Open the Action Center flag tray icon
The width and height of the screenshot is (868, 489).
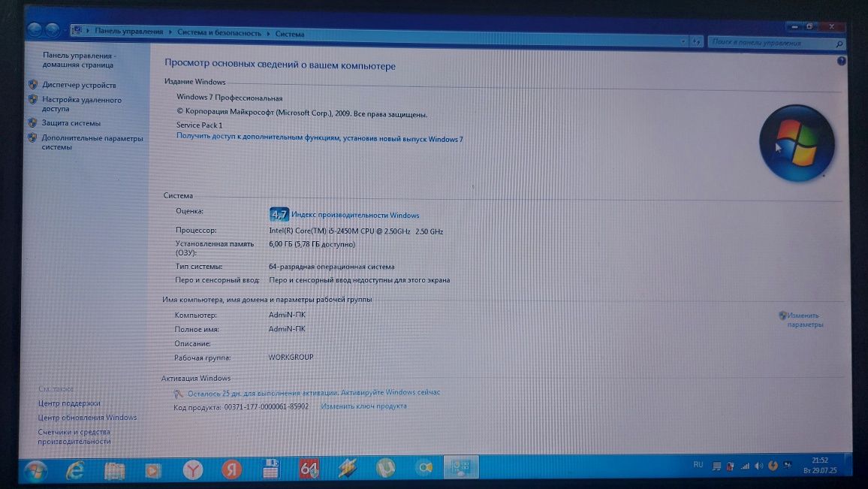(x=716, y=466)
